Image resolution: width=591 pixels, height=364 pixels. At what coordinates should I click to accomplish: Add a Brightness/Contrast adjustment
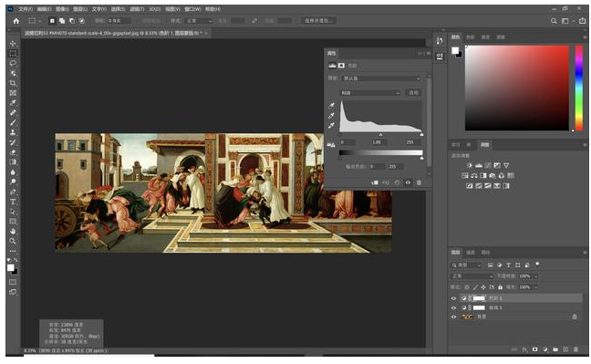click(470, 165)
